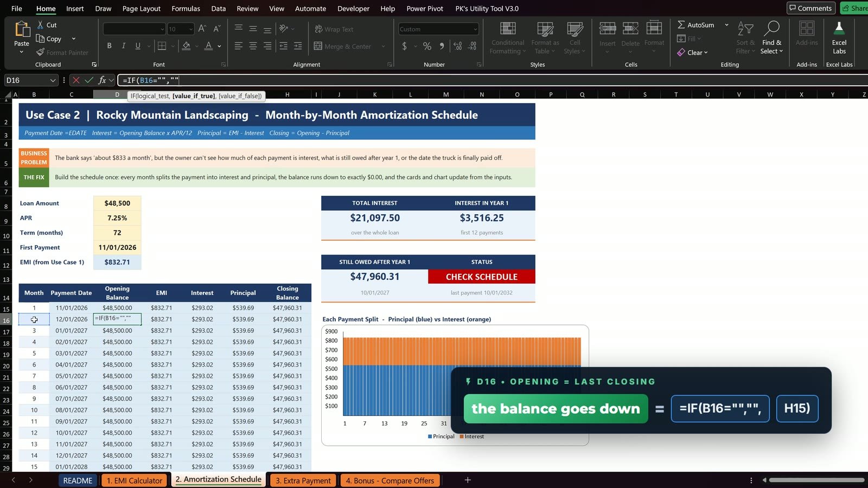Toggle Wrap Text
Image resolution: width=868 pixels, height=488 pixels.
click(x=334, y=29)
